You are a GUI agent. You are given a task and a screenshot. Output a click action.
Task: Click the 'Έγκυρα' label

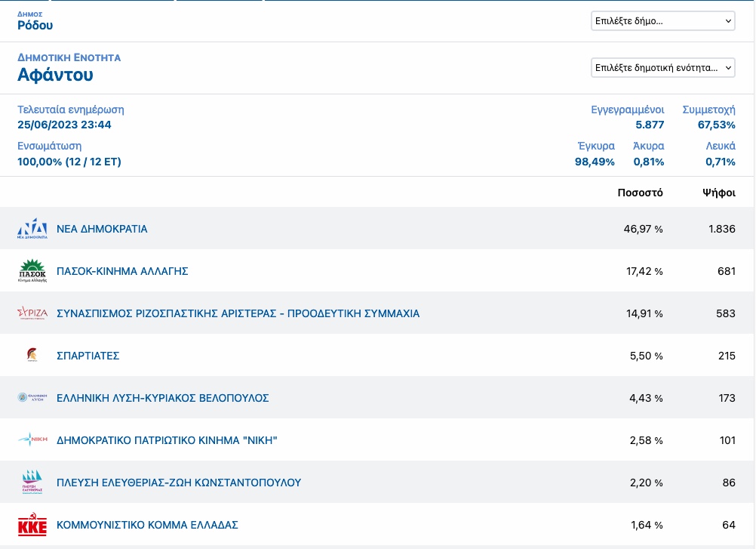[x=596, y=147]
